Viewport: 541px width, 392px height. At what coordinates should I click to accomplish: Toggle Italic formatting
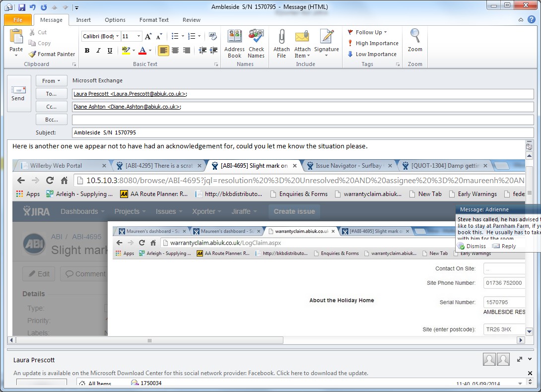tap(98, 51)
